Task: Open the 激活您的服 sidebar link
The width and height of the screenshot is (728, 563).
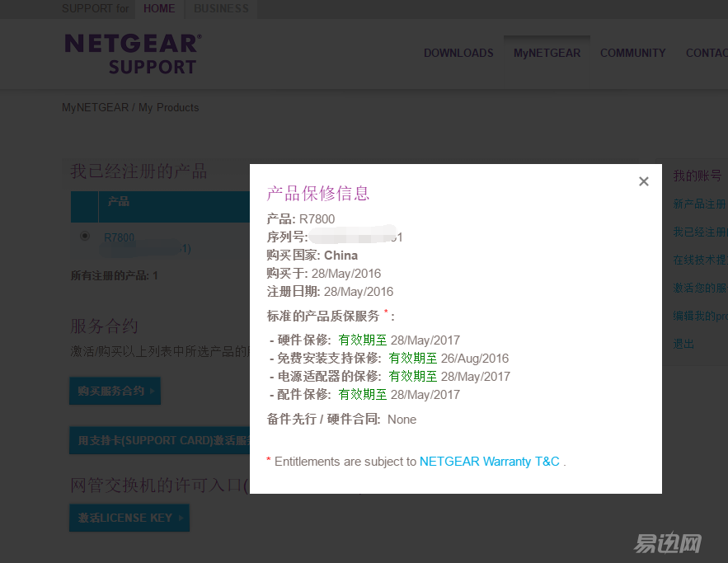Action: click(x=700, y=288)
